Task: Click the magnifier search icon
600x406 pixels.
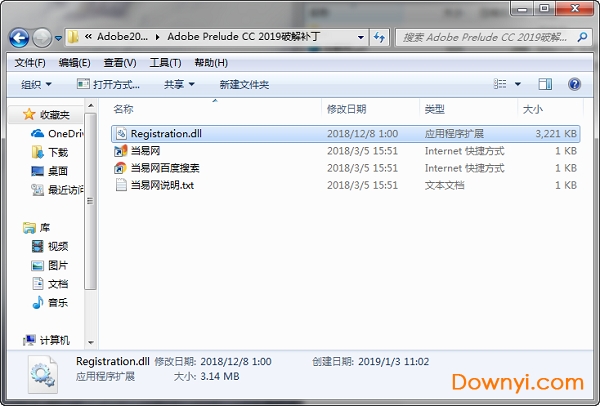Action: 582,37
